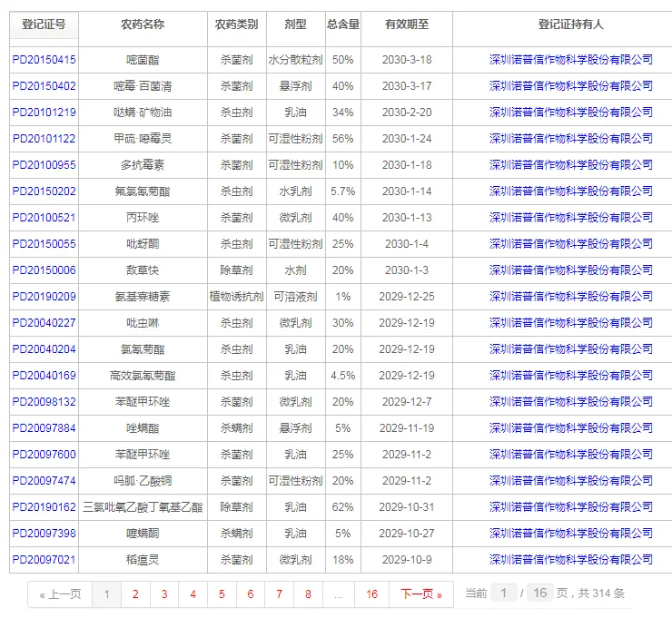This screenshot has width=672, height=618.
Task: Open registration link PD20097884
Action: pos(44,427)
